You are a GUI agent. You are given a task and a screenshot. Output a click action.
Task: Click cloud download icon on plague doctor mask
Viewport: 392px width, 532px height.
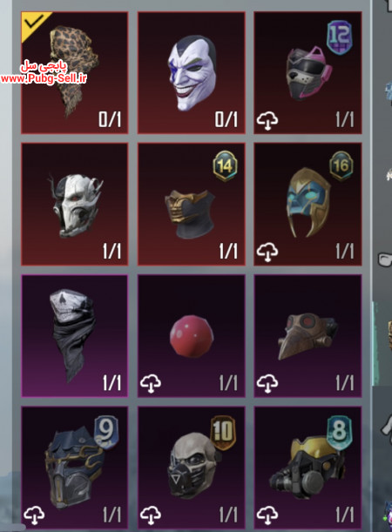[267, 384]
